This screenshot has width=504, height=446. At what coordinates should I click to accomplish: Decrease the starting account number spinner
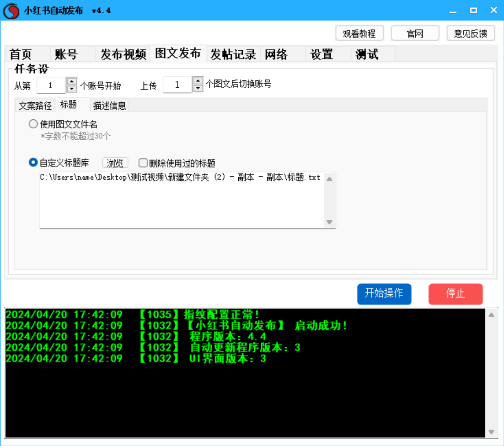point(72,89)
